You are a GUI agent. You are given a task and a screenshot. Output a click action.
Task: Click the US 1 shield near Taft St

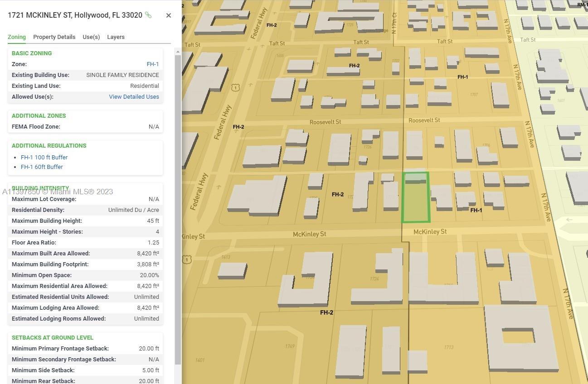pos(235,87)
